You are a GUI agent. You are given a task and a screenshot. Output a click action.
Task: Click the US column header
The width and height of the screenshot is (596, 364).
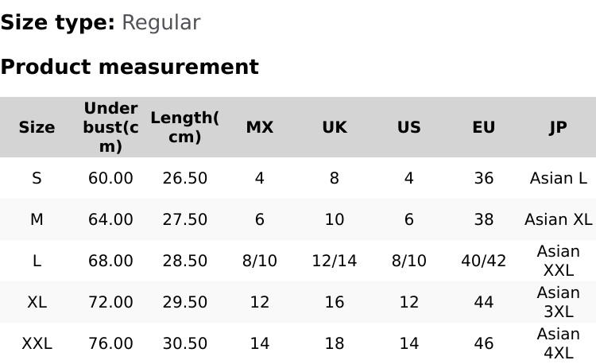click(x=409, y=127)
